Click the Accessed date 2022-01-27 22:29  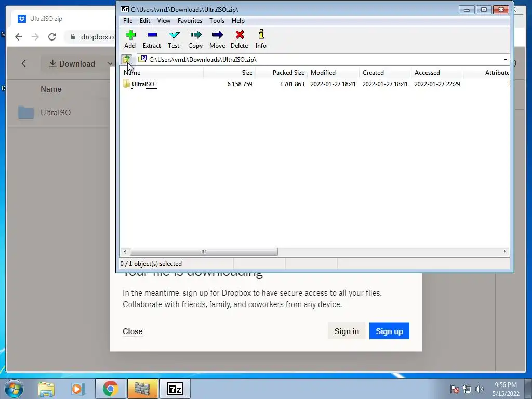(x=437, y=84)
